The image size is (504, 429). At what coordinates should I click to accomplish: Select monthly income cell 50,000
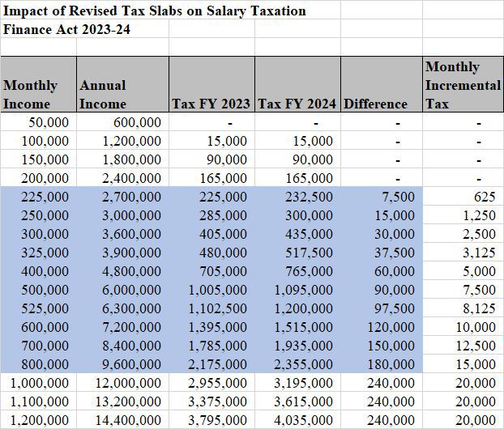(x=39, y=121)
